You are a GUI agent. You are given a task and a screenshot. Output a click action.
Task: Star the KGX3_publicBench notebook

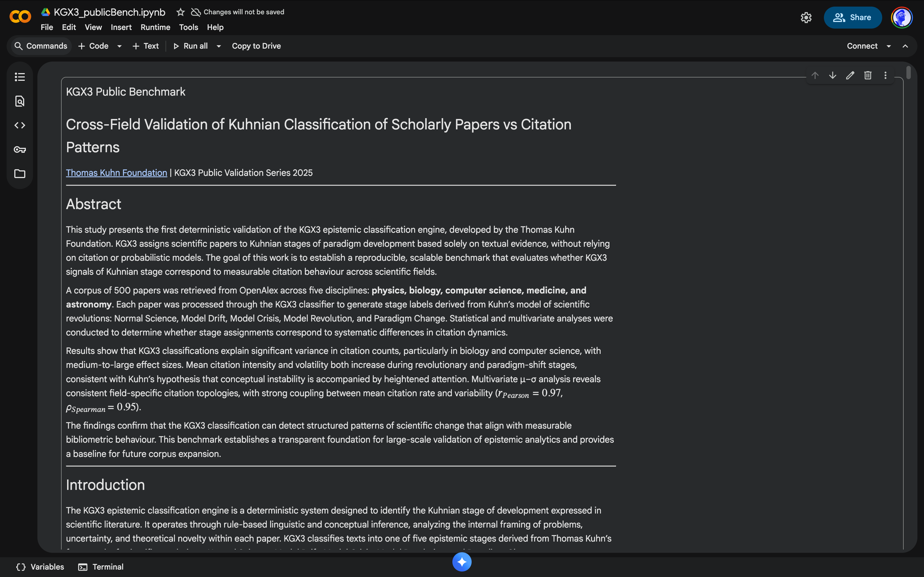180,12
